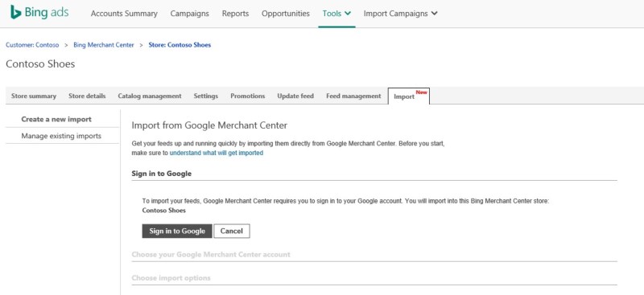Open the Settings tab

(x=206, y=96)
